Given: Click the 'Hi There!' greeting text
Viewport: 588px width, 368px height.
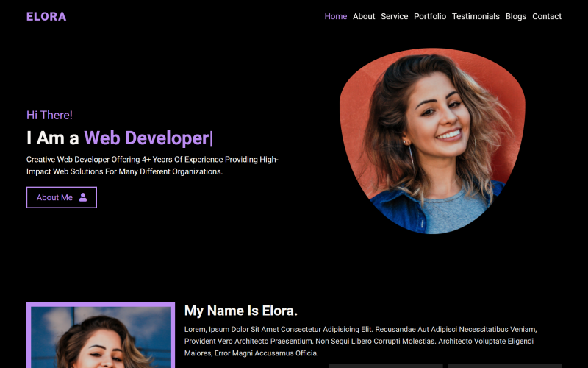Looking at the screenshot, I should 49,115.
